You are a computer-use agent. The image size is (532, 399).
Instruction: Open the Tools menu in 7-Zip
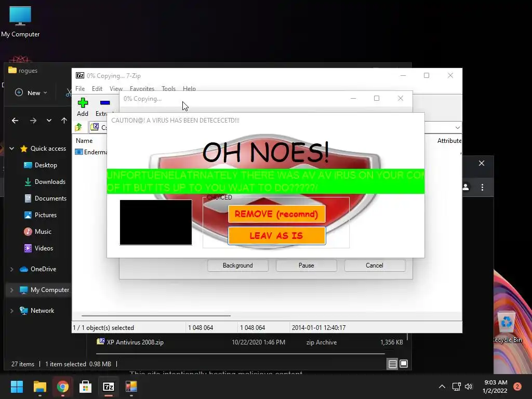point(169,88)
